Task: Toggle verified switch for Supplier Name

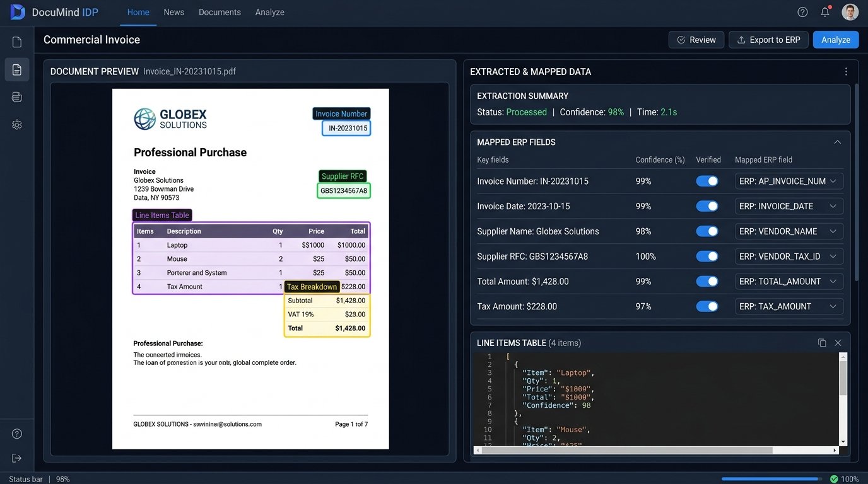Action: tap(707, 231)
